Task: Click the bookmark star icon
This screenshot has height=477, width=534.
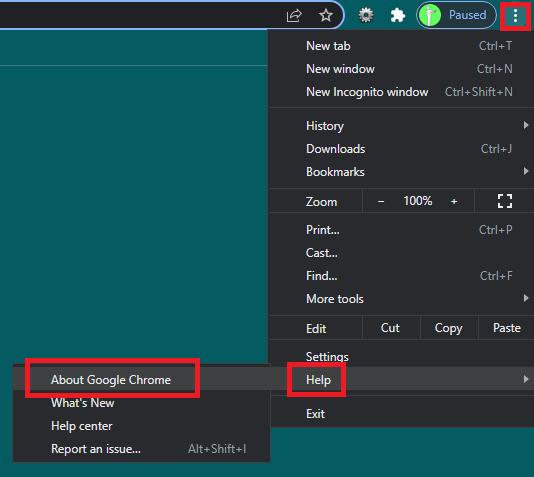Action: 326,15
